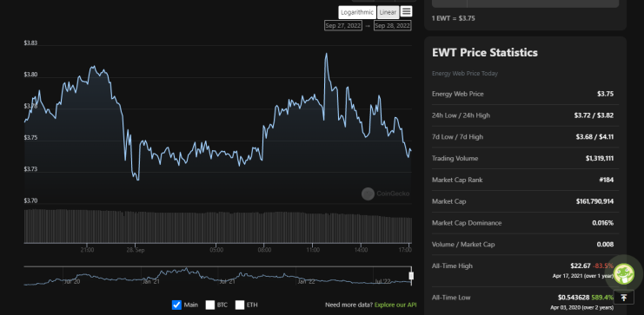Click the Market Cap value $161,790,914
The image size is (644, 315).
pyautogui.click(x=594, y=201)
